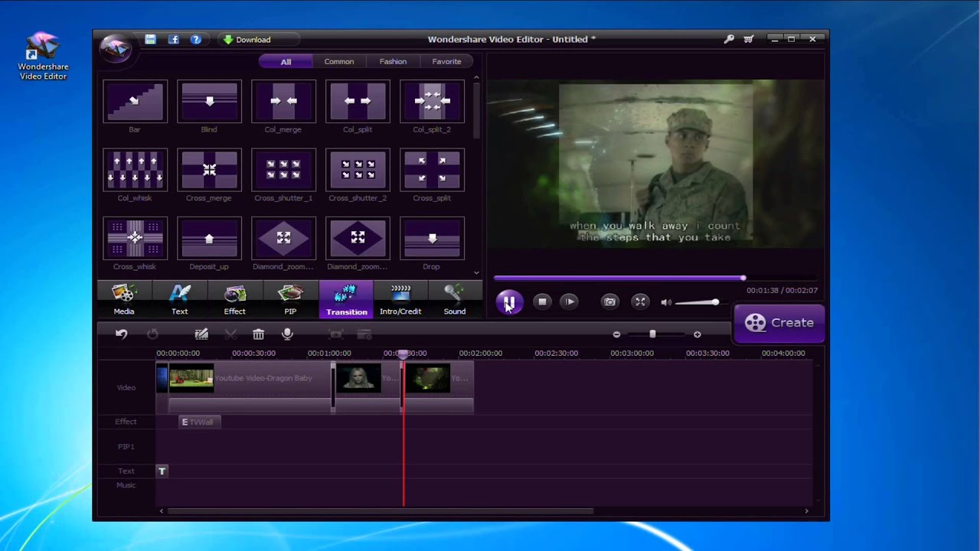Zoom out timeline with minus button
This screenshot has width=980, height=551.
pyautogui.click(x=616, y=334)
